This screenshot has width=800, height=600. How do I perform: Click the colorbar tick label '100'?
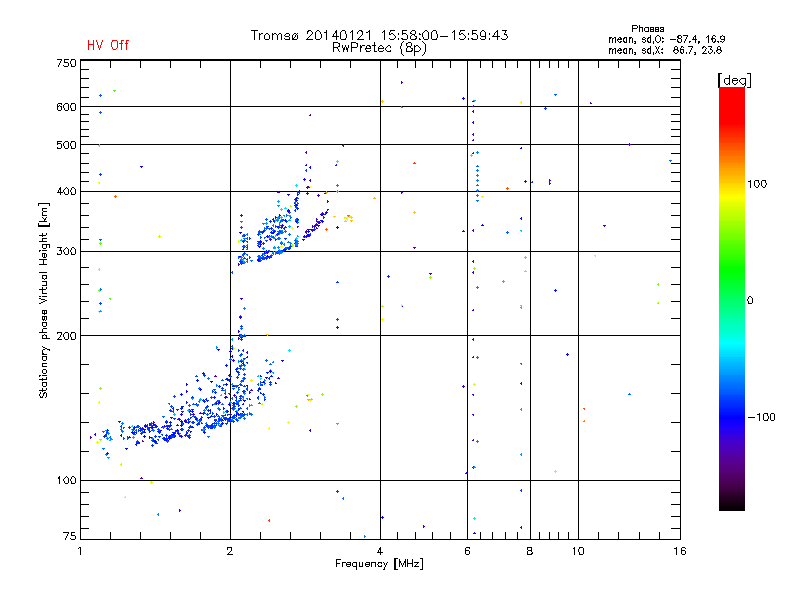(x=757, y=184)
